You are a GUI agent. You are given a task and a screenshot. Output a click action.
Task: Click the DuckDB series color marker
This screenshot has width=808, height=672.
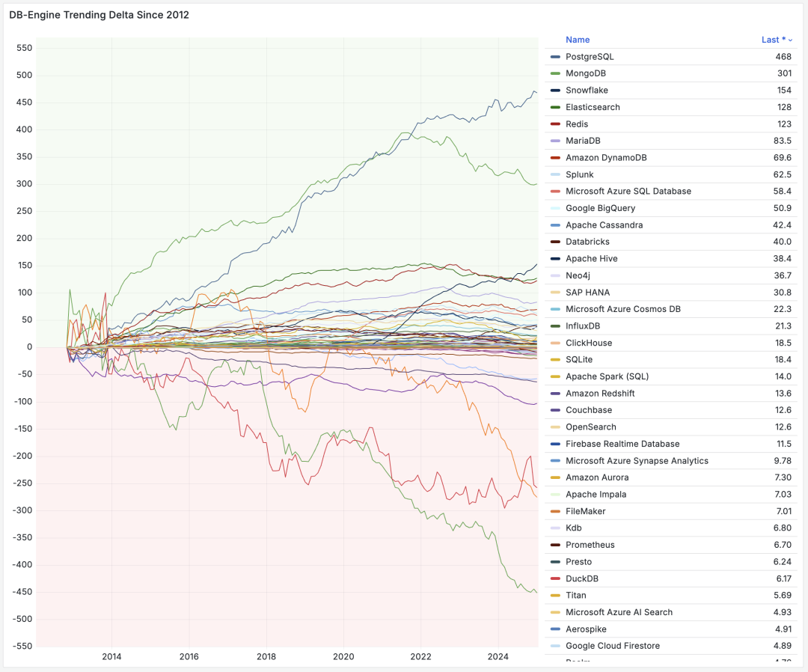coord(555,578)
